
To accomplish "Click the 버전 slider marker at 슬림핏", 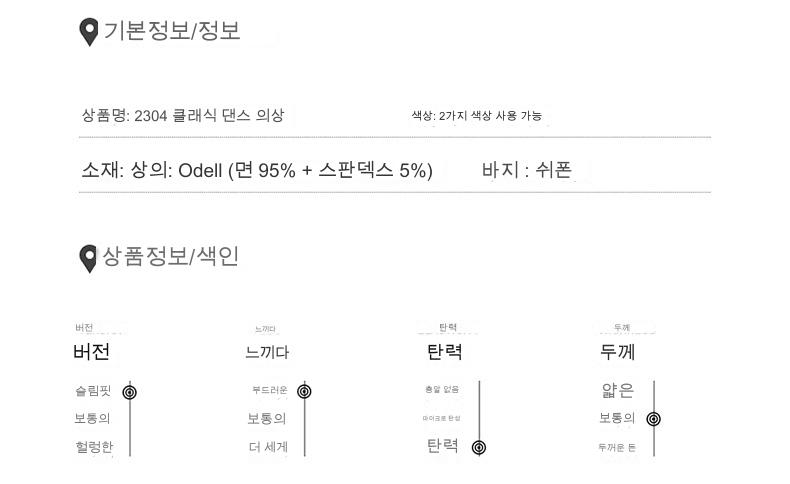I will 129,391.
